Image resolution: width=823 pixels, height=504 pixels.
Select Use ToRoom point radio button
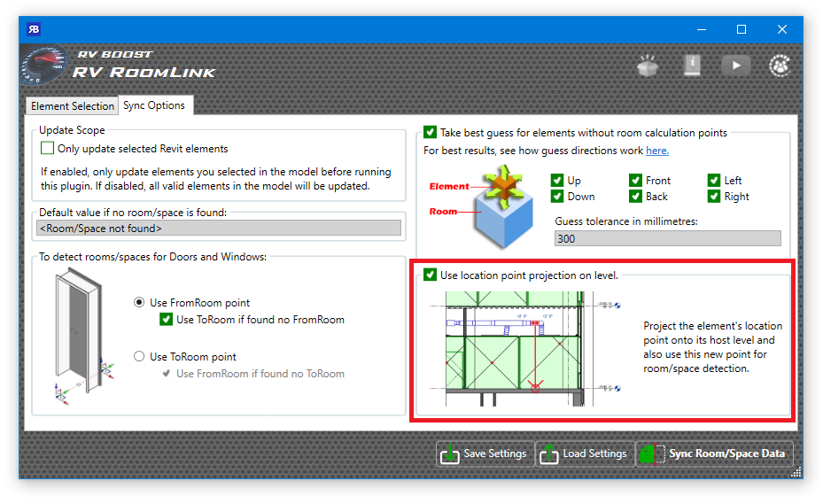pos(139,356)
